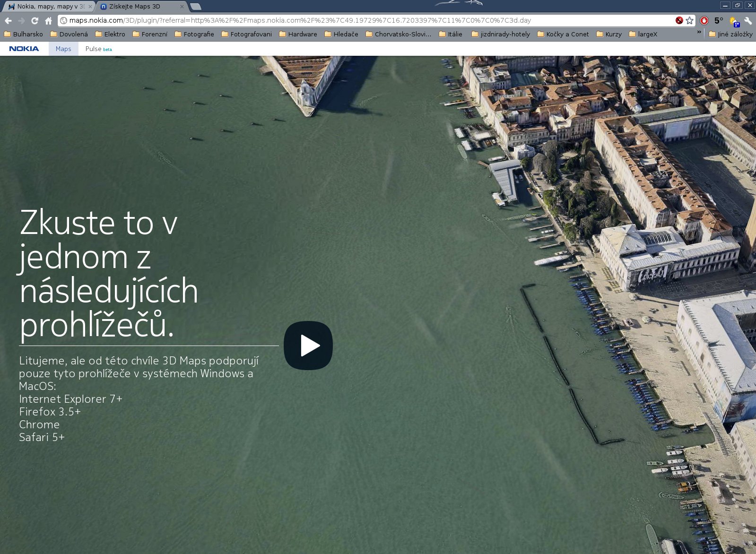Close the 'Nokia, mapy' tab
Viewport: 756px width, 554px height.
click(90, 7)
